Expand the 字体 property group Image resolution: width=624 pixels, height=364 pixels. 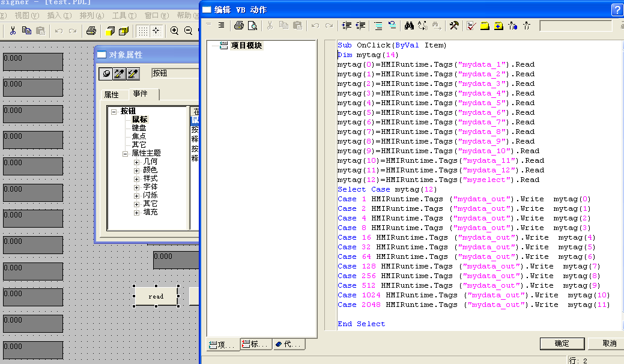pos(136,187)
